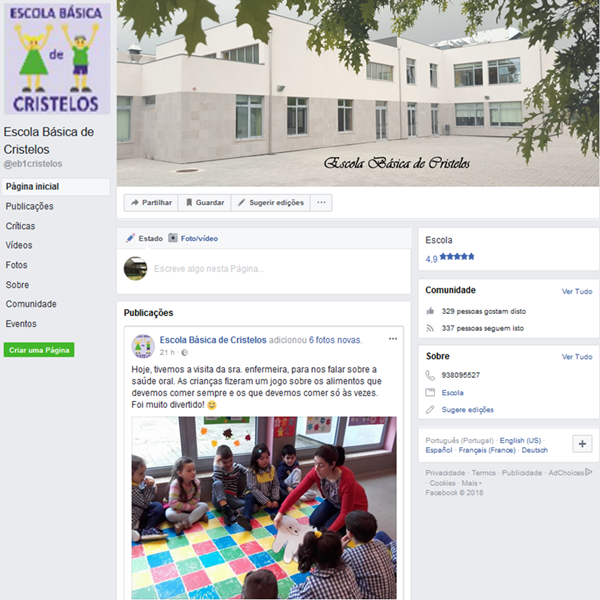
Task: Open Eventos in the sidebar
Action: coord(21,324)
